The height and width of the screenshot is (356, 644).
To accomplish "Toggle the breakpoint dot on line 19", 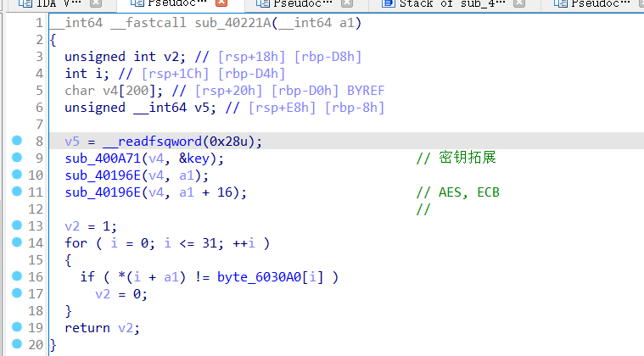I will pos(17,327).
